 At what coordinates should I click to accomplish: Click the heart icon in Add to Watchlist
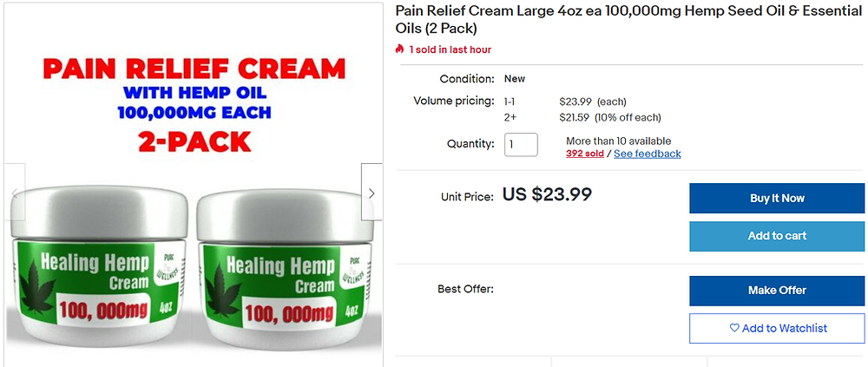point(734,328)
